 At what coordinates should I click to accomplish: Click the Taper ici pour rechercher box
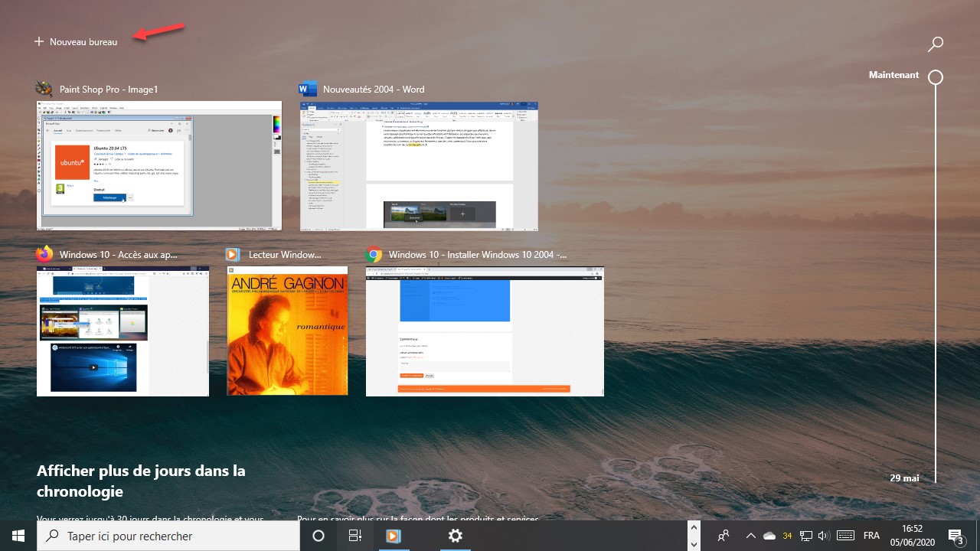(x=168, y=536)
